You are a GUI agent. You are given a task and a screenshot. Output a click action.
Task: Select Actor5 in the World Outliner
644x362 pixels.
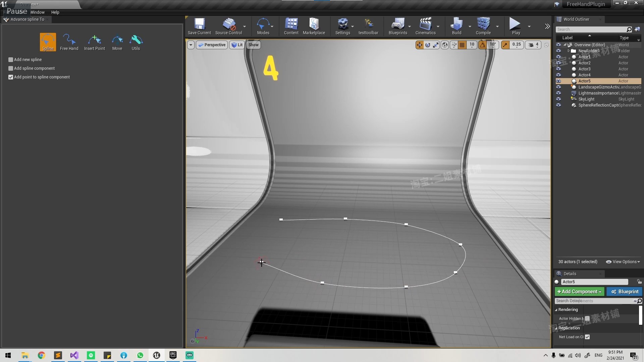pos(584,81)
